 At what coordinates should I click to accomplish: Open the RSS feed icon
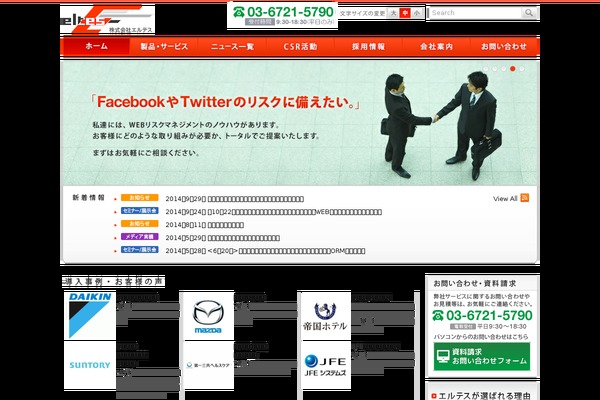point(525,198)
